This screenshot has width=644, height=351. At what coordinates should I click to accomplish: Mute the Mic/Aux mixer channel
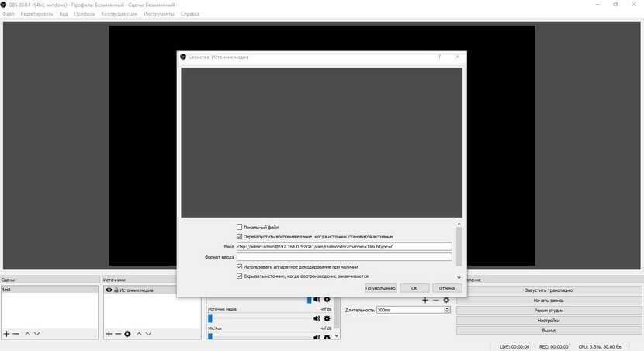coord(317,337)
